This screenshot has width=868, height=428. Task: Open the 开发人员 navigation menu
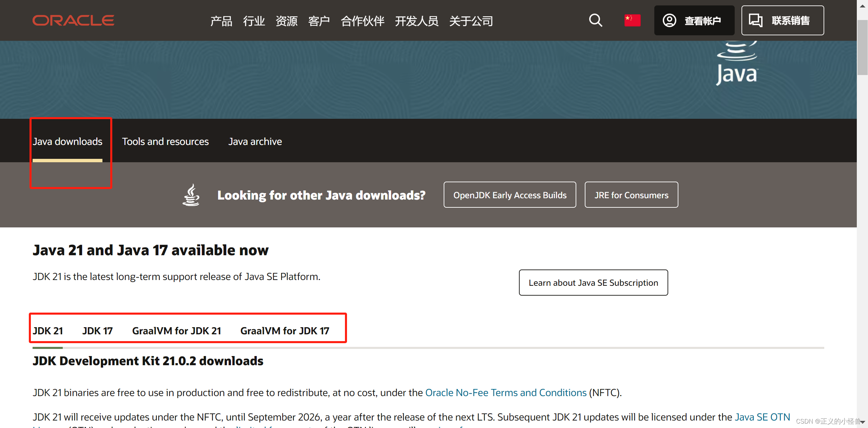(417, 21)
